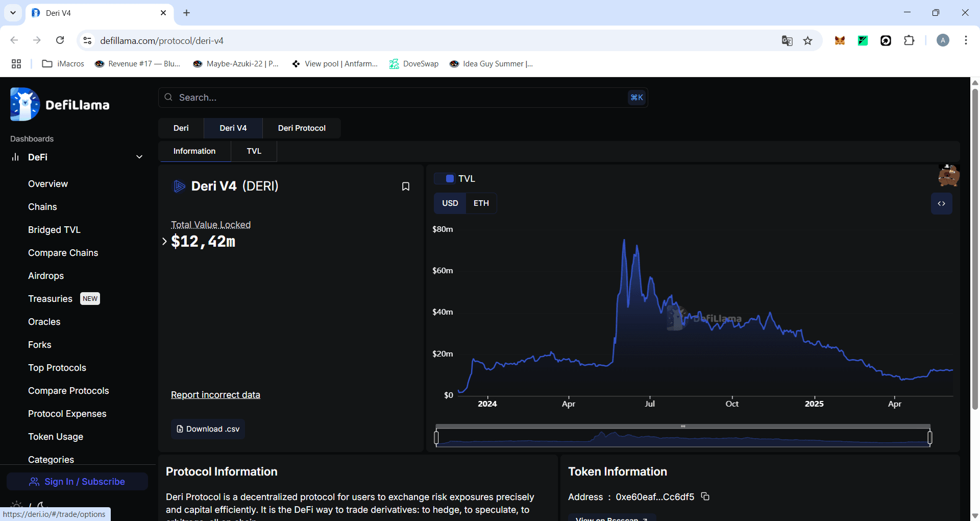This screenshot has width=980, height=521.
Task: Focus the Search input field
Action: (x=403, y=98)
